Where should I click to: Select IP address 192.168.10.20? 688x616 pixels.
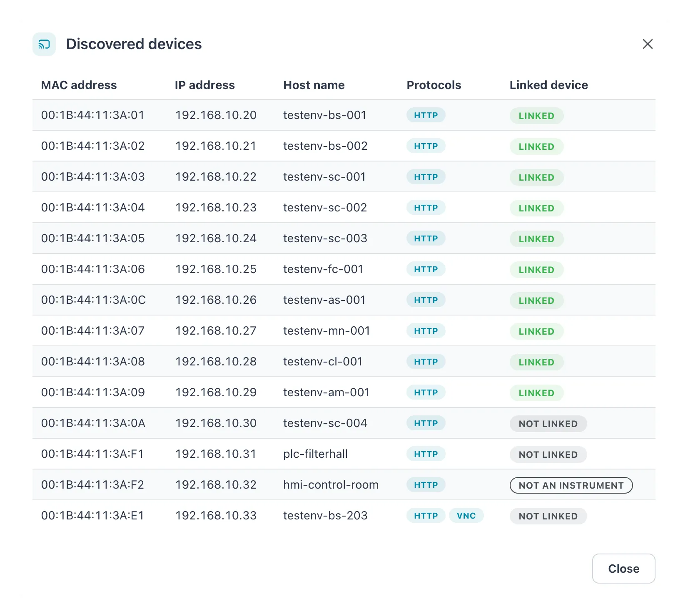(x=216, y=115)
